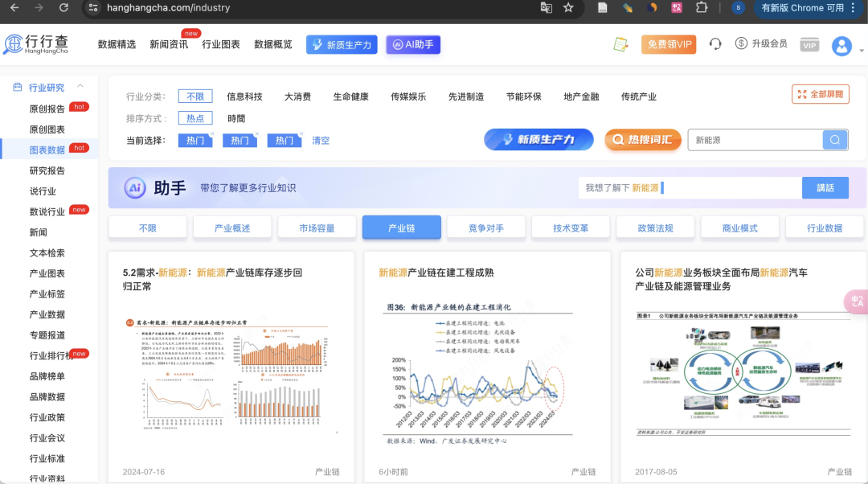Expand the dropdown arrow beside the avatar

[x=861, y=50]
